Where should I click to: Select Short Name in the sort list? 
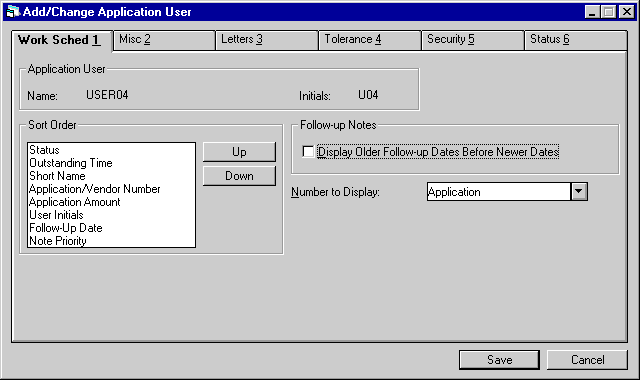click(x=57, y=176)
